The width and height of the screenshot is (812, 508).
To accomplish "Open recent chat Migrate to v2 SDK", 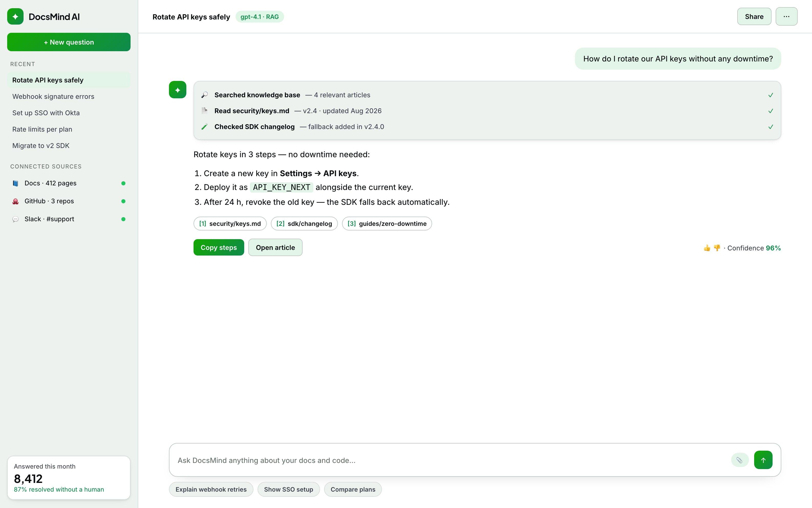I will click(69, 145).
